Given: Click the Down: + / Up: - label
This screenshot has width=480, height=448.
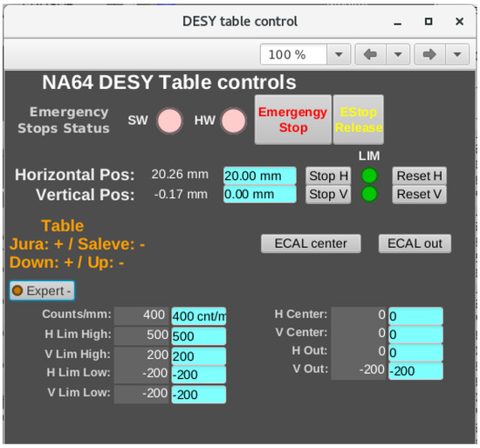Looking at the screenshot, I should 66,263.
